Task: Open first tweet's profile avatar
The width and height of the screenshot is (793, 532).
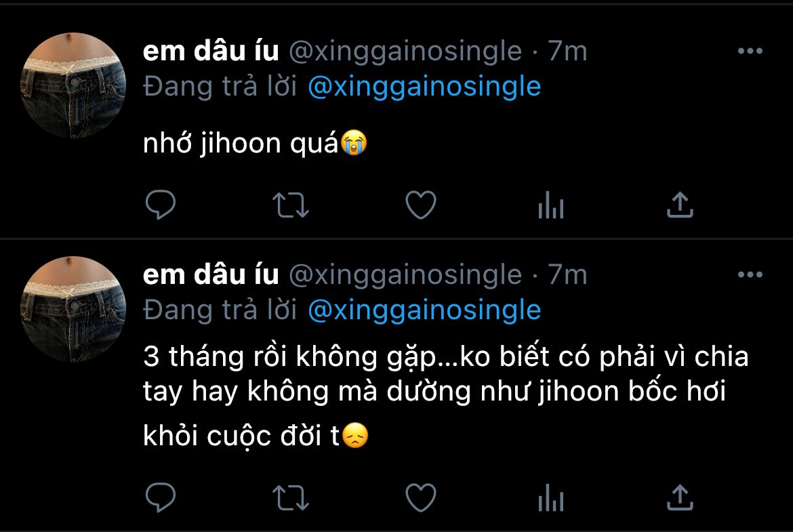Action: (73, 85)
